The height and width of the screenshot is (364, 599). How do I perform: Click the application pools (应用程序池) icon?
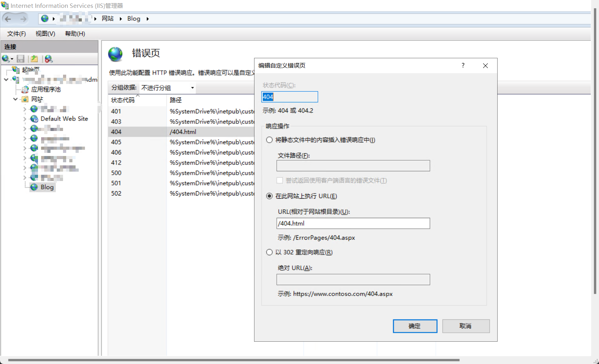click(x=25, y=90)
